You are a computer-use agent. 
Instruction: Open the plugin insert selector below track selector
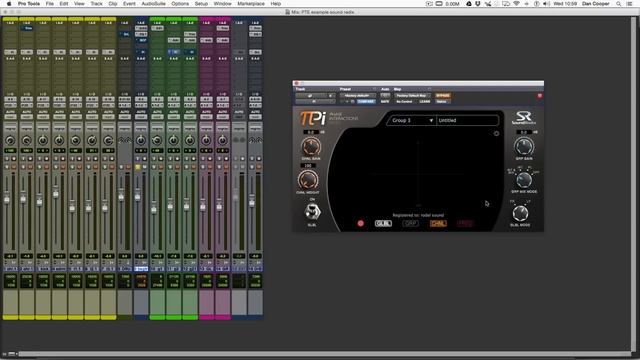(x=315, y=101)
